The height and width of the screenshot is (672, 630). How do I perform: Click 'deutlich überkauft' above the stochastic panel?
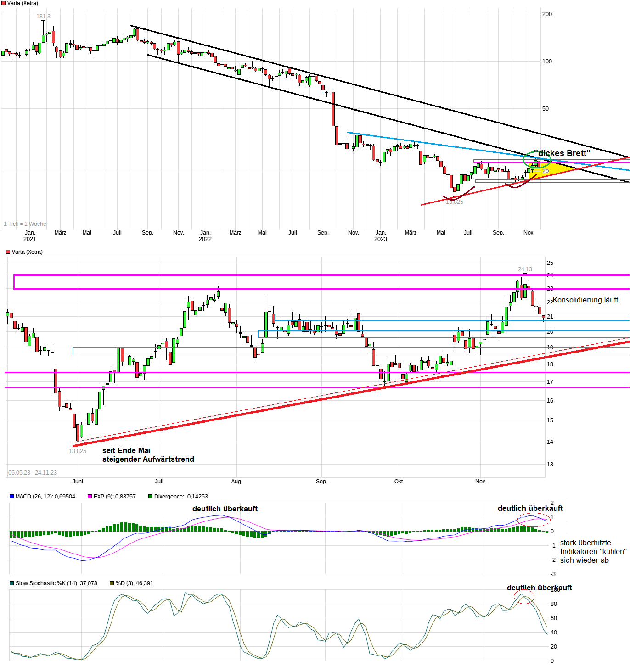tap(540, 587)
